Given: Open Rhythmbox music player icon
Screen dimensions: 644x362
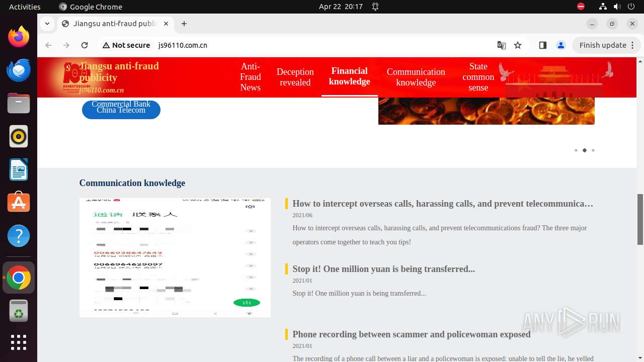Looking at the screenshot, I should (x=19, y=136).
